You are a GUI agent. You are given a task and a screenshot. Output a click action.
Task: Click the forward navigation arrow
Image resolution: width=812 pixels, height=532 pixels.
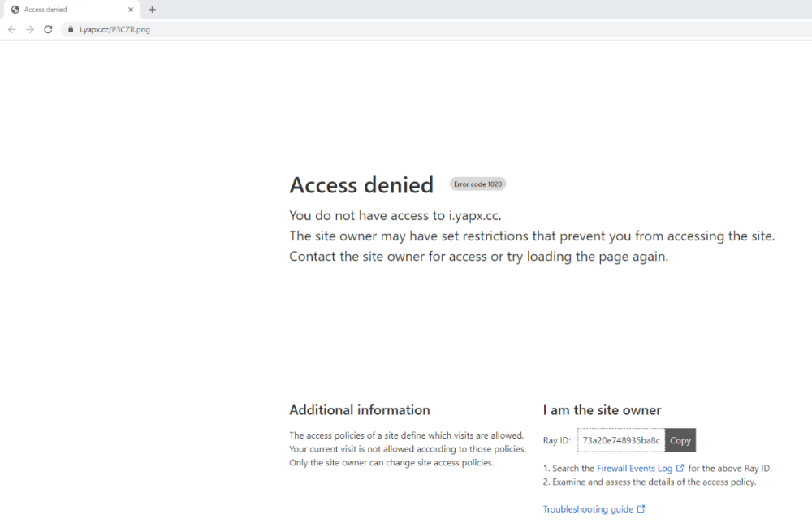pos(30,29)
